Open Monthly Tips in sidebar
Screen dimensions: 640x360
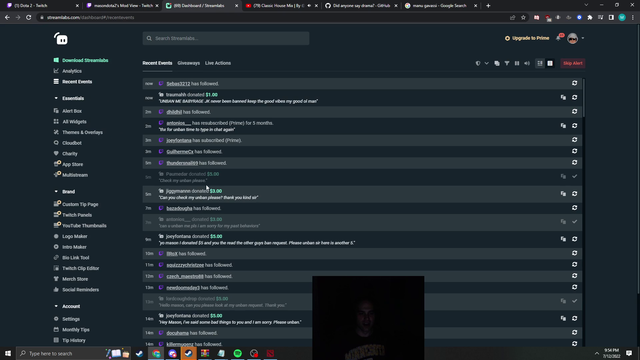(x=76, y=329)
